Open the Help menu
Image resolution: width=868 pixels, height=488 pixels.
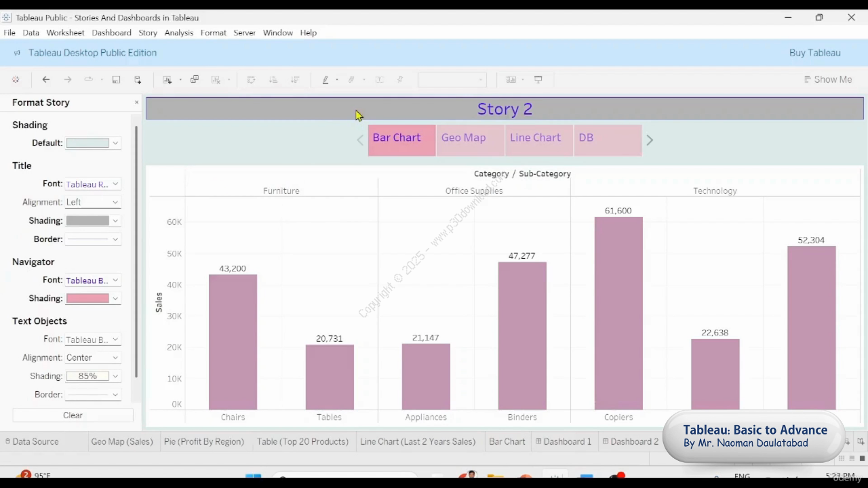click(x=309, y=33)
